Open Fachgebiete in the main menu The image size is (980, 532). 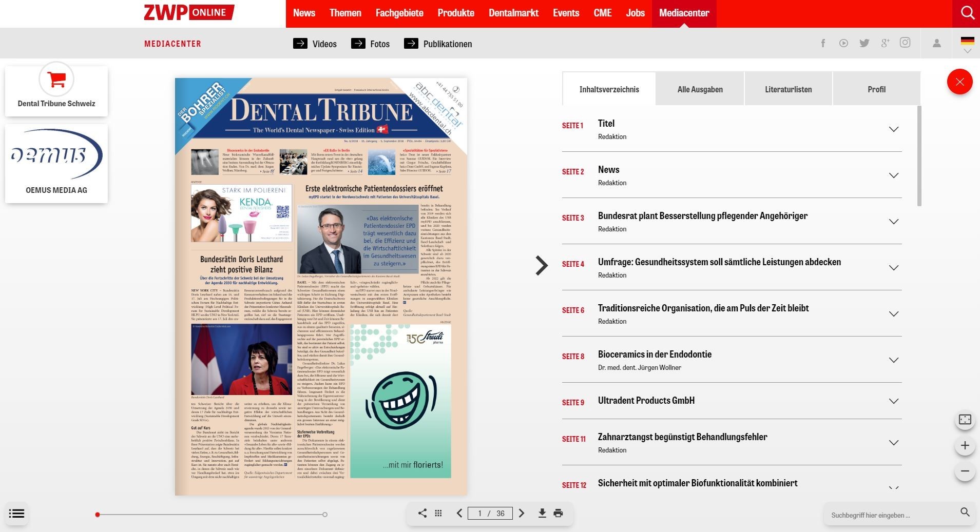pyautogui.click(x=399, y=13)
